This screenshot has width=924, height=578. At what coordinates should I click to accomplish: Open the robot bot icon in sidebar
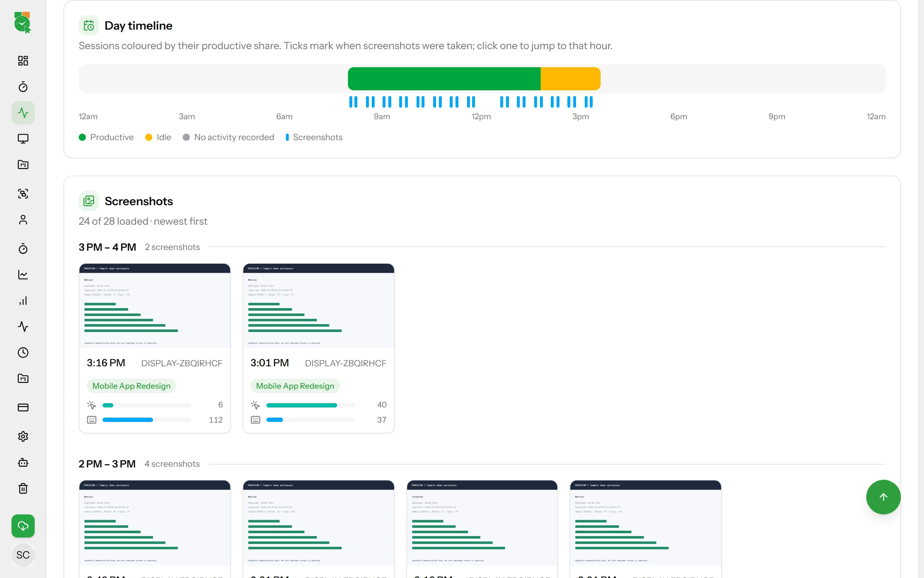[x=23, y=462]
